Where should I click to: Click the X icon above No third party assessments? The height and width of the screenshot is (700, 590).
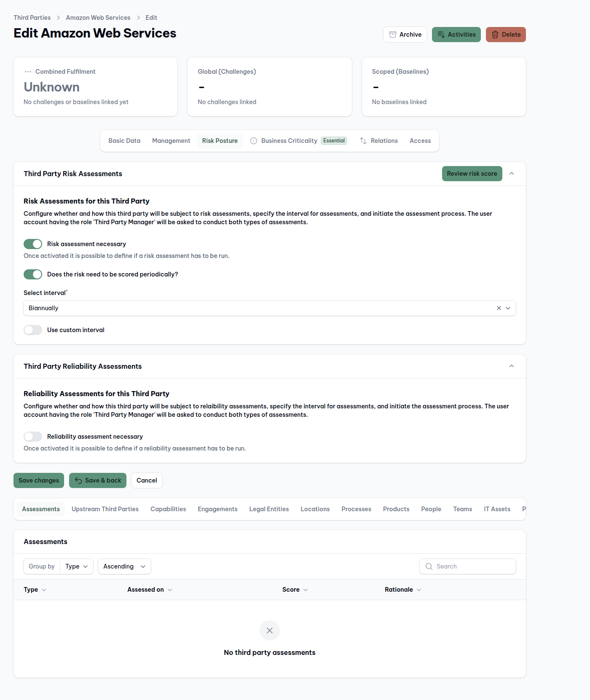[270, 630]
